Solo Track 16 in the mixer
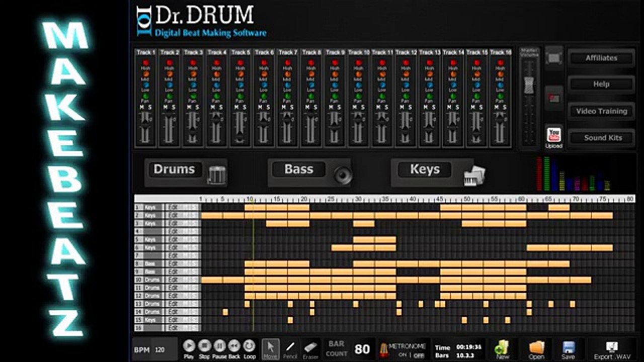Viewport: 644px width, 362px height. (x=505, y=107)
